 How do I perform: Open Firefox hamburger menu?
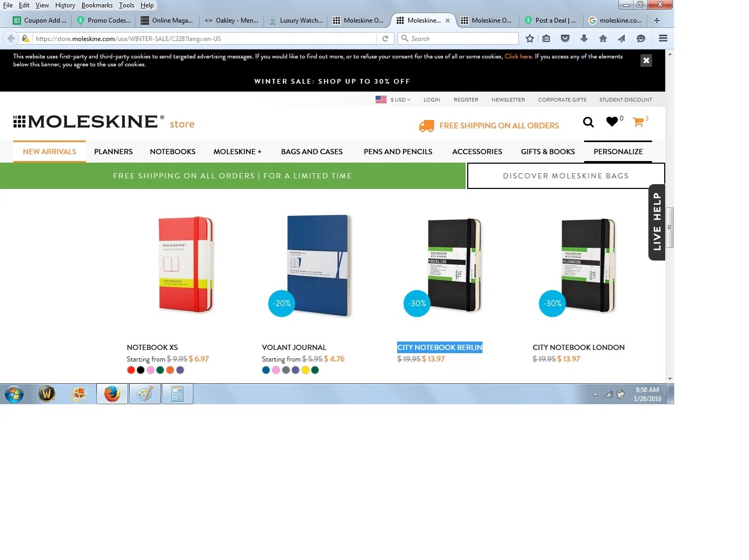(663, 38)
